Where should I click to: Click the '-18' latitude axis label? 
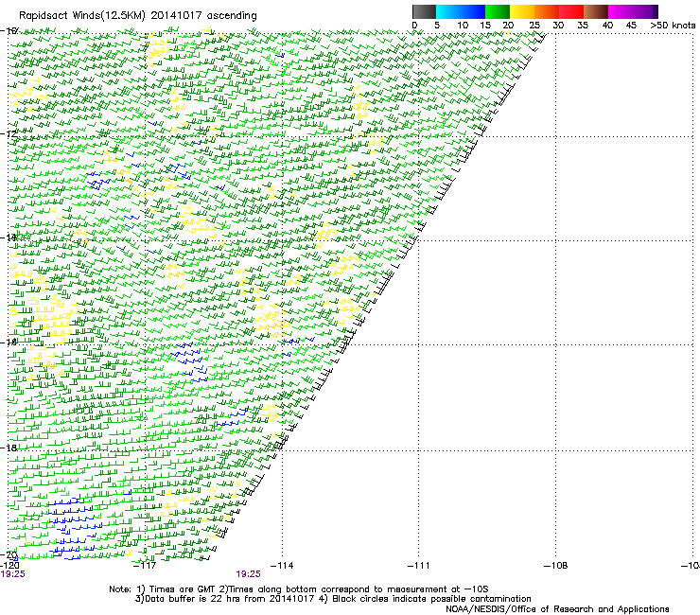(9, 448)
